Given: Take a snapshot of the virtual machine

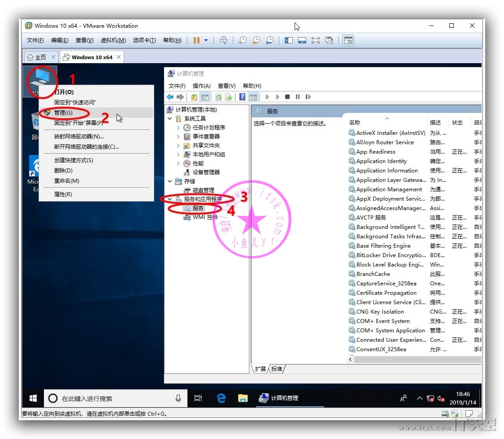Looking at the screenshot, I should tap(243, 40).
